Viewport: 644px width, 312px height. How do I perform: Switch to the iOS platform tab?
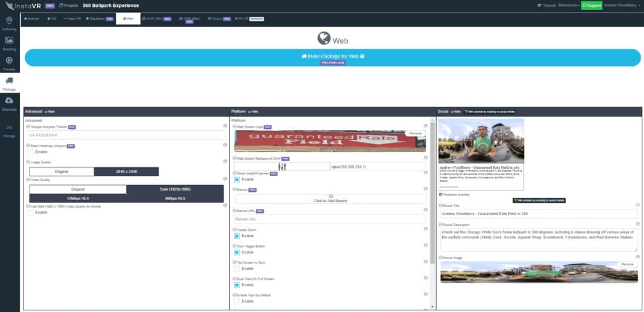click(x=52, y=19)
